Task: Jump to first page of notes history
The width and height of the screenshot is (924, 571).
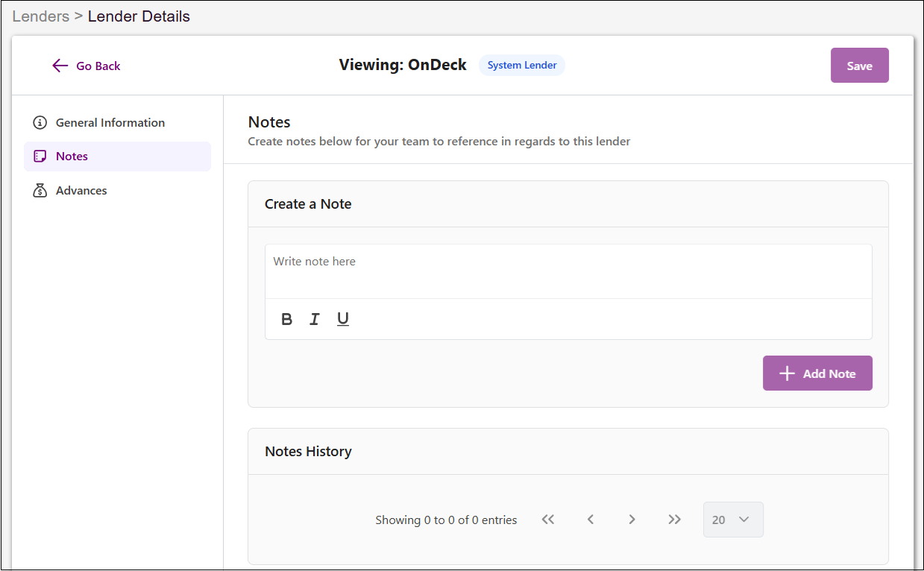Action: click(548, 520)
